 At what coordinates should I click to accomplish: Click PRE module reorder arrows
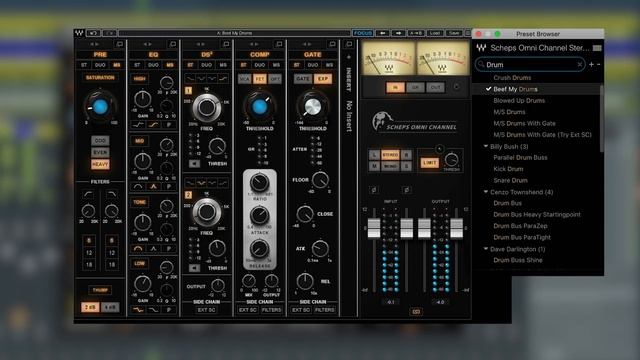[95, 44]
